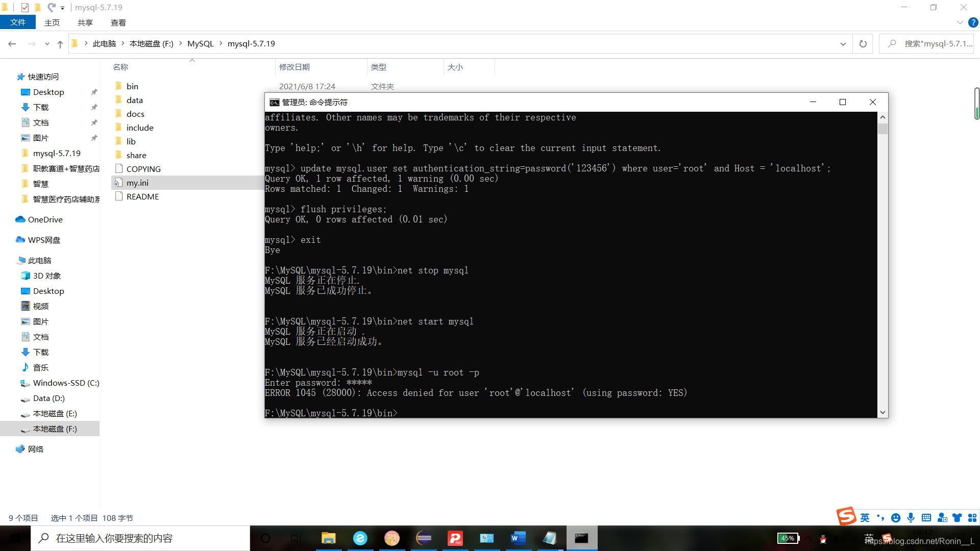Open 快速访问 in the navigation pane
The image size is (980, 551).
[43, 77]
